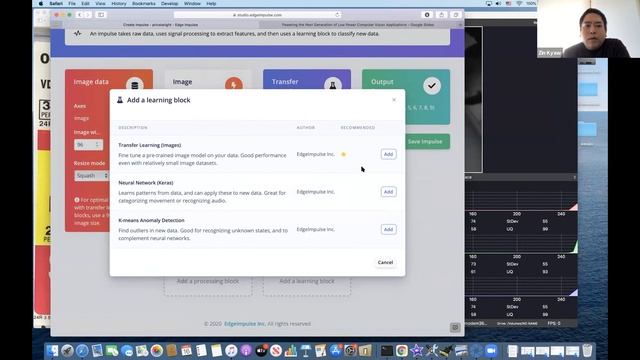Open the Bookmarks menu
Screen dimensions: 640x360
pyautogui.click(x=144, y=4)
